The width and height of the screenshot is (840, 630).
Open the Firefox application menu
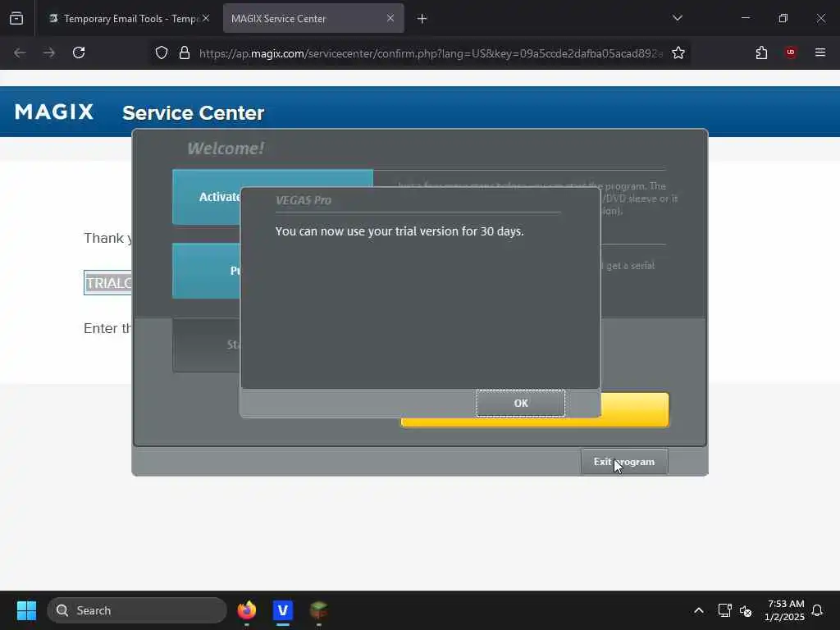[x=820, y=52]
